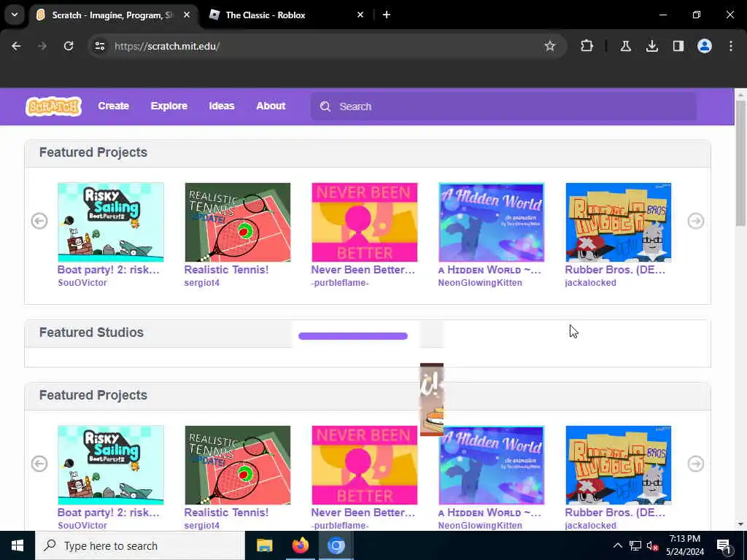Click the taskbar 'Type here to search' box
The height and width of the screenshot is (560, 747).
(x=140, y=545)
